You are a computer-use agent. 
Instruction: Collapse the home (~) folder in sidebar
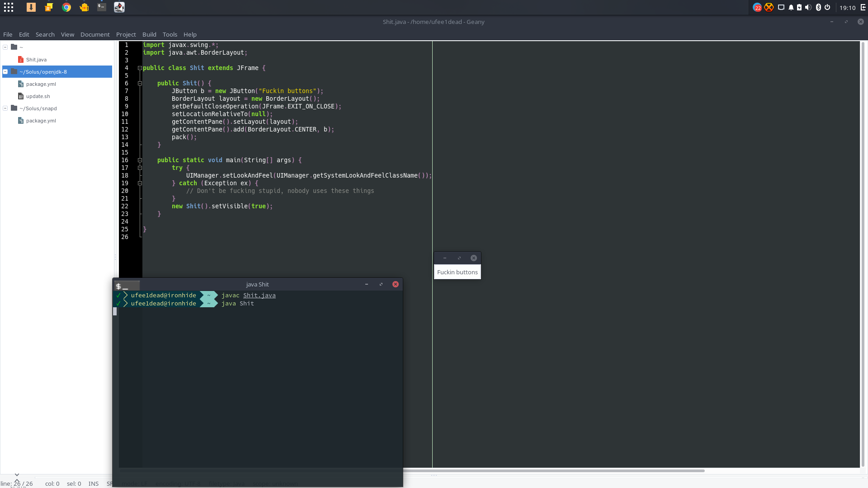pyautogui.click(x=5, y=47)
